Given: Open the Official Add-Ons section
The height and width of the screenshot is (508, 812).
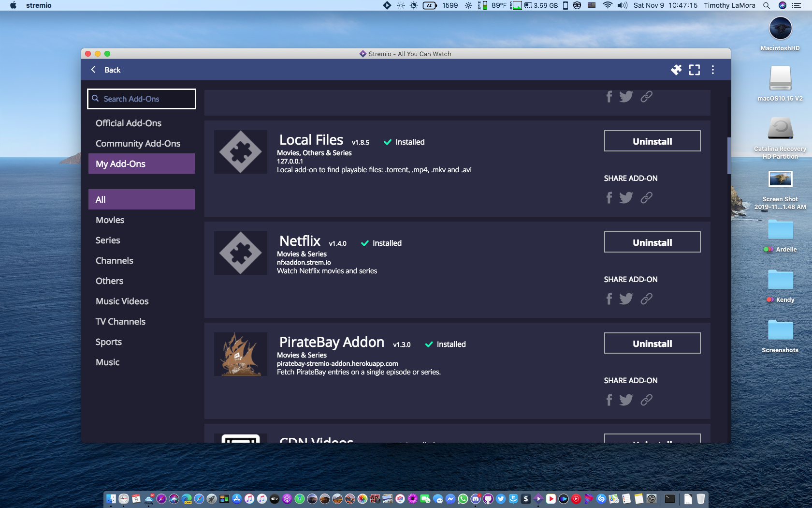Looking at the screenshot, I should click(x=142, y=123).
